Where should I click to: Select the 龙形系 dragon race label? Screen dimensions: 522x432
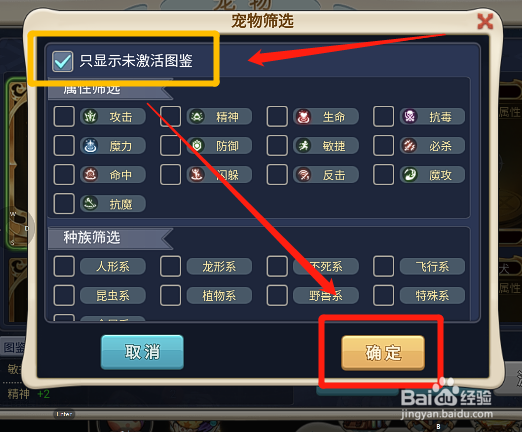(x=219, y=266)
